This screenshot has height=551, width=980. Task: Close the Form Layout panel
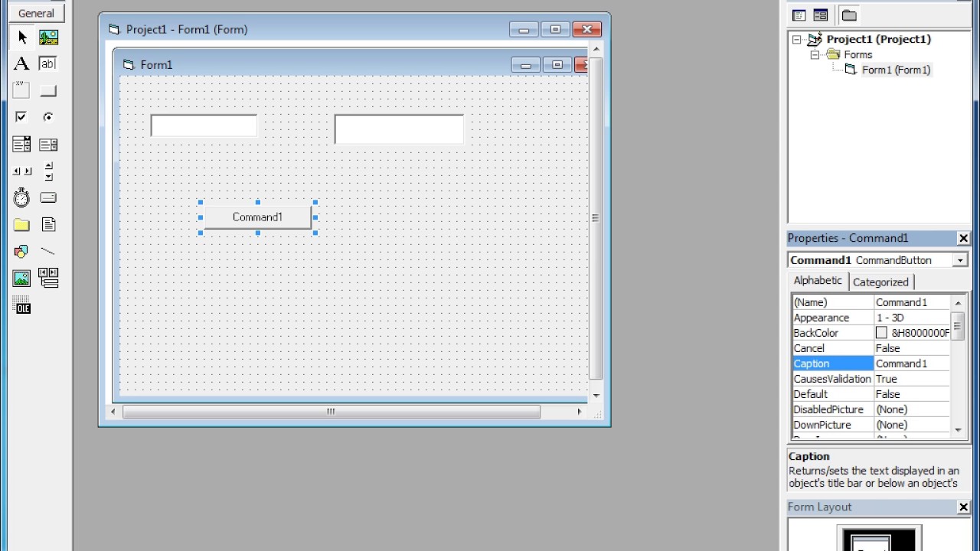[x=963, y=507]
